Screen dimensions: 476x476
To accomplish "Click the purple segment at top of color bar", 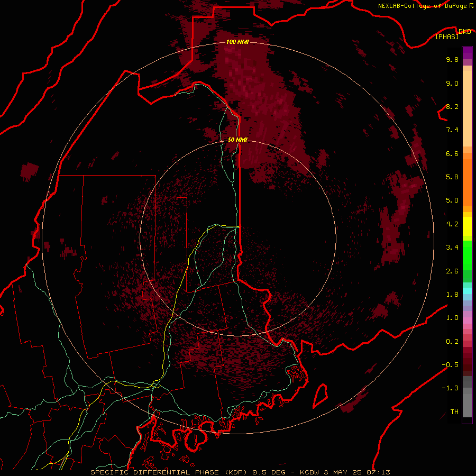I will pos(467,53).
